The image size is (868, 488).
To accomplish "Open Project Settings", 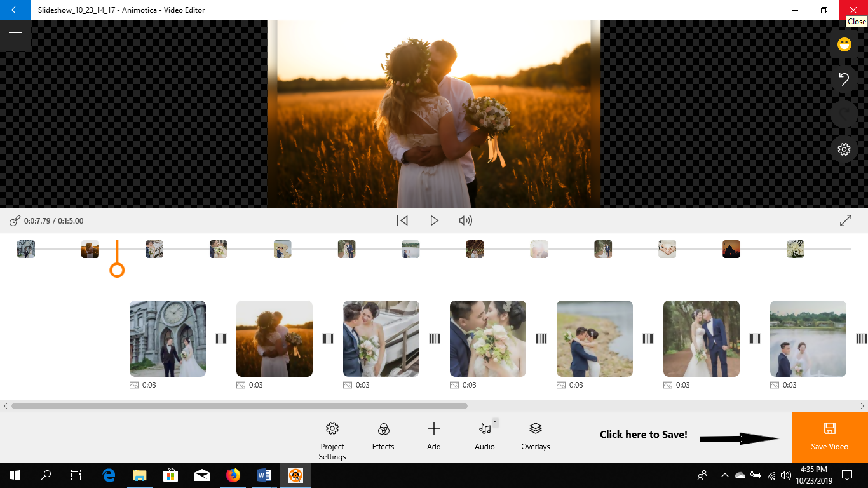I will (332, 437).
